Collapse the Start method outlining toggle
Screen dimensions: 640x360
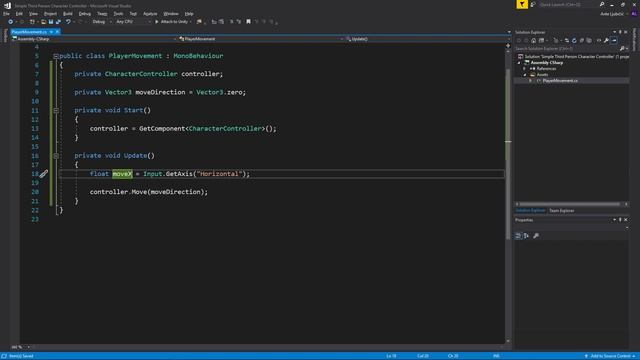pos(56,110)
